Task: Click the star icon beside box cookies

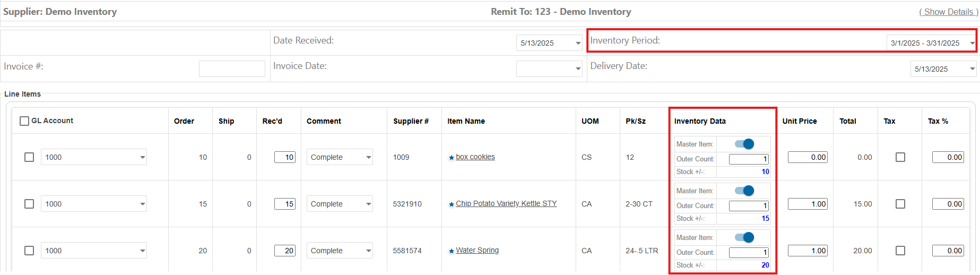Action: [451, 158]
